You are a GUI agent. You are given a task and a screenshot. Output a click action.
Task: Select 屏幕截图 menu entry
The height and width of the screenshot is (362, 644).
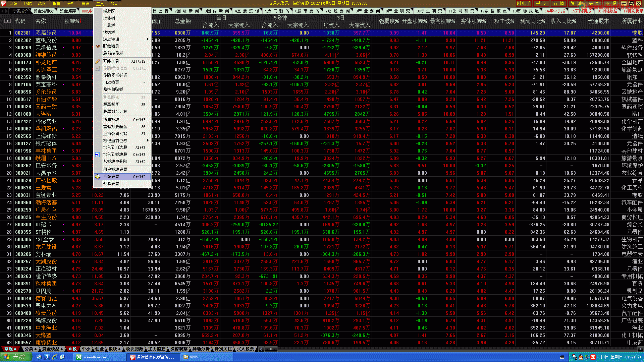pos(122,105)
